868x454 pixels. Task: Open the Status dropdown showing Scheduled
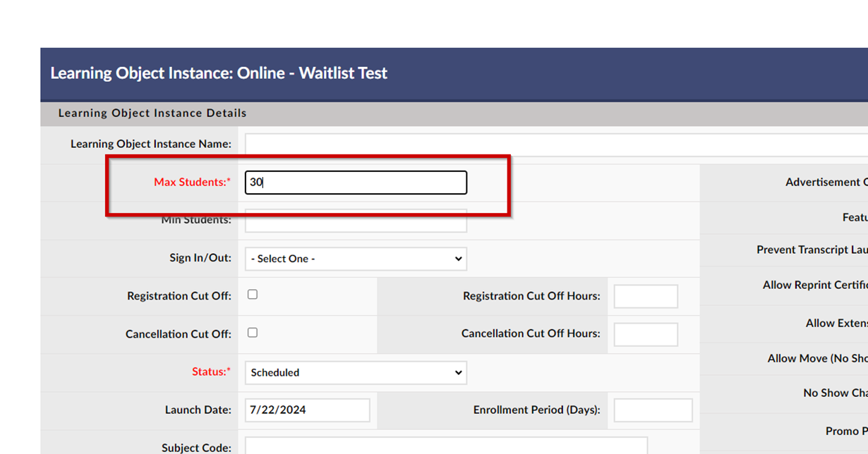[x=356, y=372]
